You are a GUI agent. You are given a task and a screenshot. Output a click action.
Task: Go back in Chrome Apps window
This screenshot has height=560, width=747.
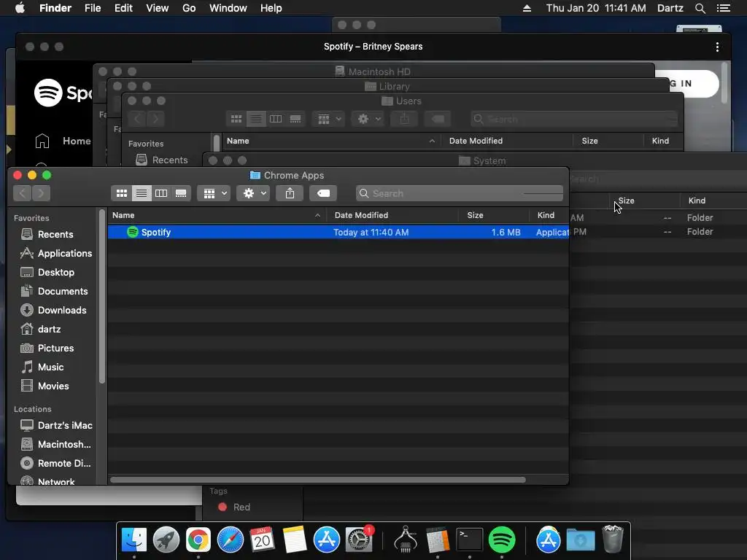click(23, 193)
